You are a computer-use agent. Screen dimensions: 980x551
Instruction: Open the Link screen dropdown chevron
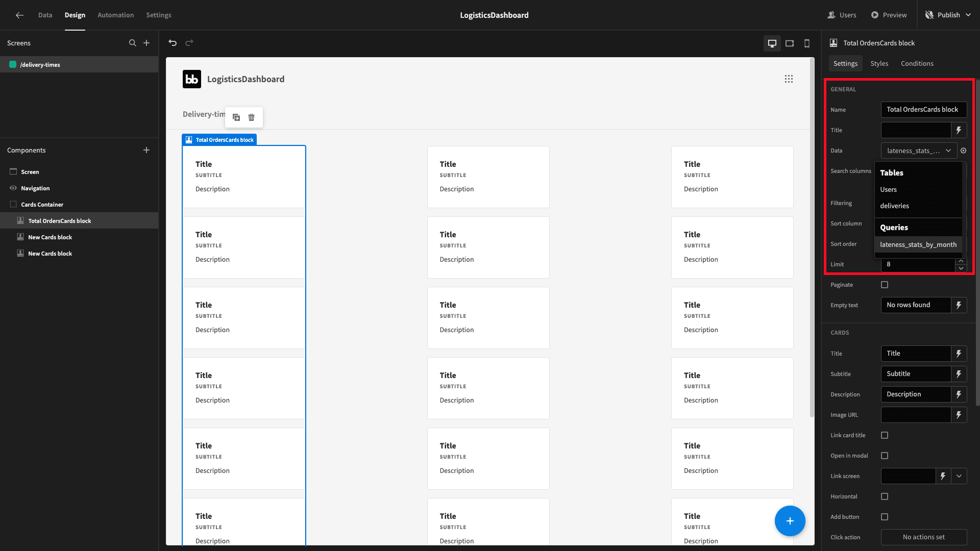pyautogui.click(x=959, y=476)
